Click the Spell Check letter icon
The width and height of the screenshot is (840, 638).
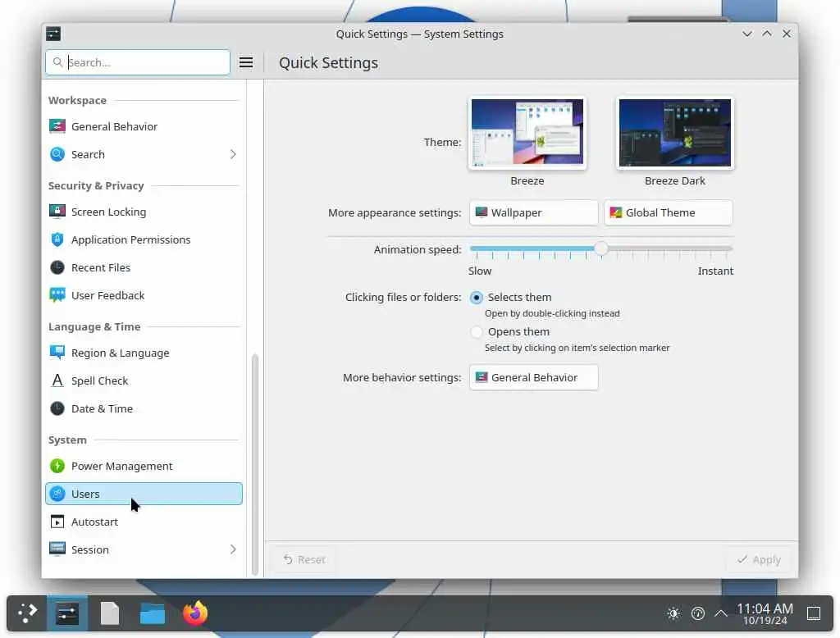pos(57,381)
